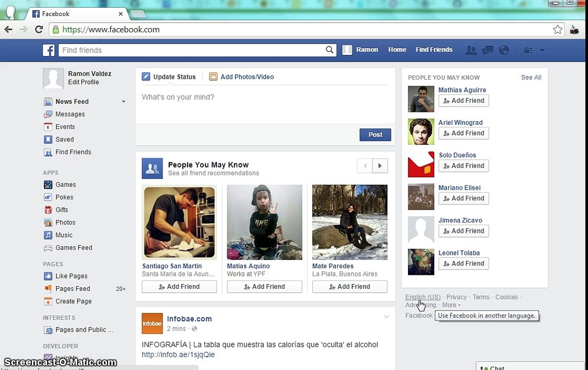The width and height of the screenshot is (588, 370).
Task: Open Ramon's profile in the top bar
Action: pos(361,49)
